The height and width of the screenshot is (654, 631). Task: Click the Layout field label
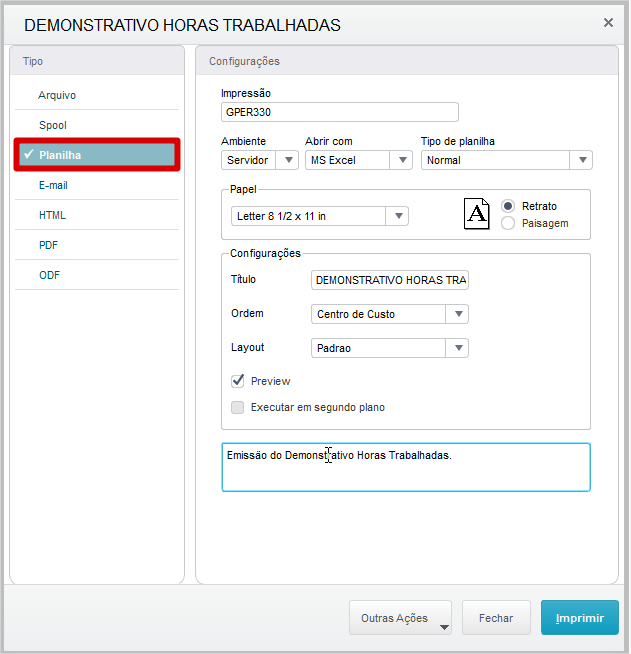(x=248, y=347)
